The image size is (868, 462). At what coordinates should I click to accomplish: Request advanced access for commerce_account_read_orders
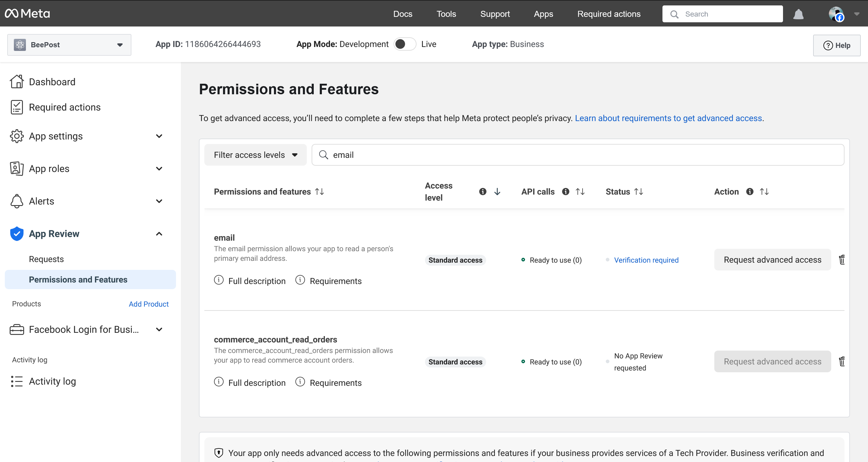(772, 361)
